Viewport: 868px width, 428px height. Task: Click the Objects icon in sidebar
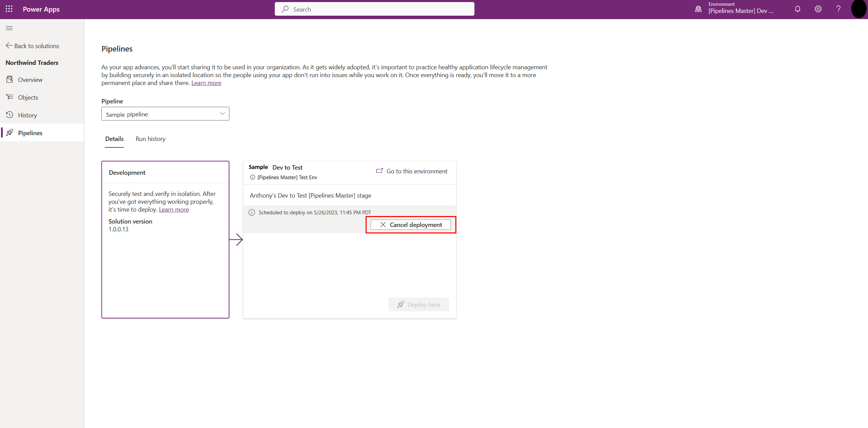coord(10,97)
